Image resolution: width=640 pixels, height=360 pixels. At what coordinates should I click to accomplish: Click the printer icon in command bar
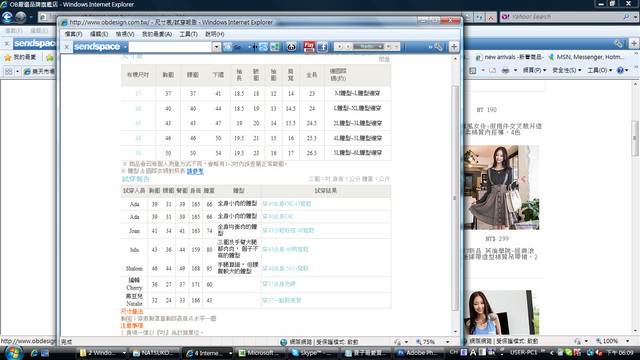coord(505,70)
